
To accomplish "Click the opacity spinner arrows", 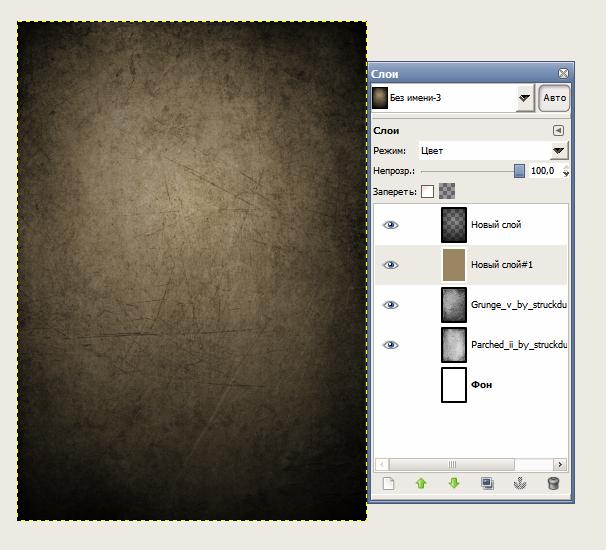I will (566, 171).
